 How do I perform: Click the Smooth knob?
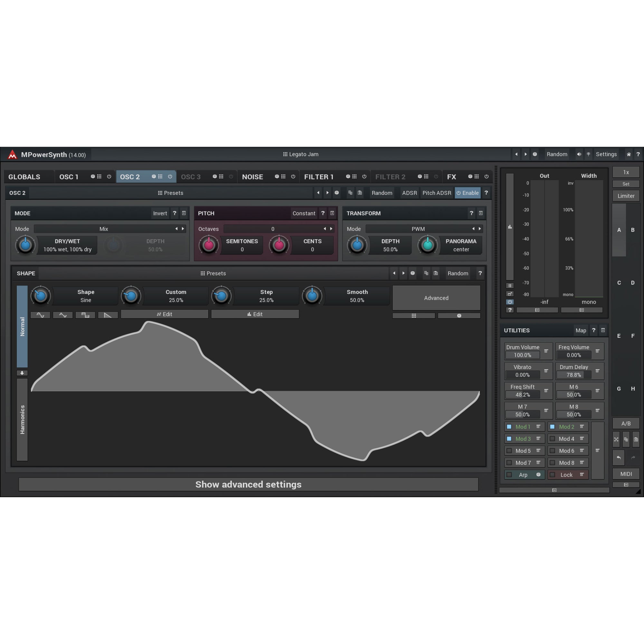(x=312, y=296)
